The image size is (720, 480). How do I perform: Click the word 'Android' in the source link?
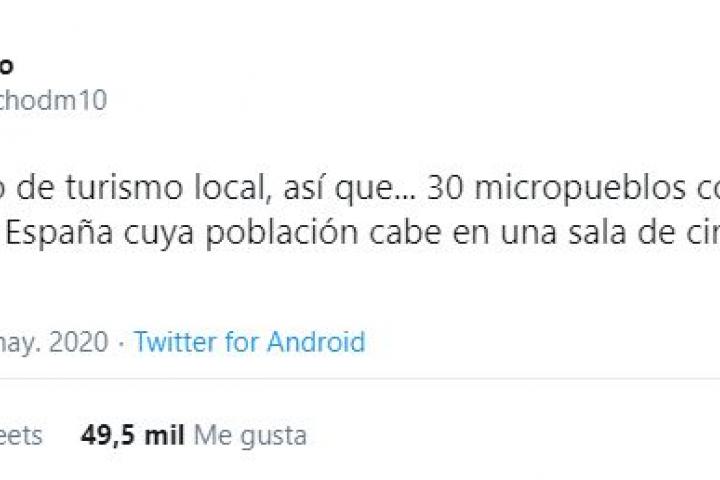(x=316, y=342)
